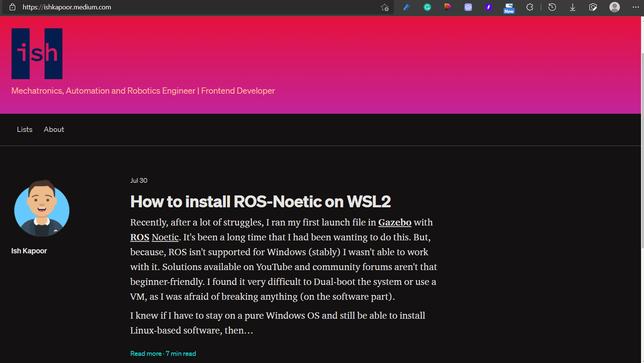
Task: Open the multicolor triangle color-picker extension
Action: pos(448,7)
